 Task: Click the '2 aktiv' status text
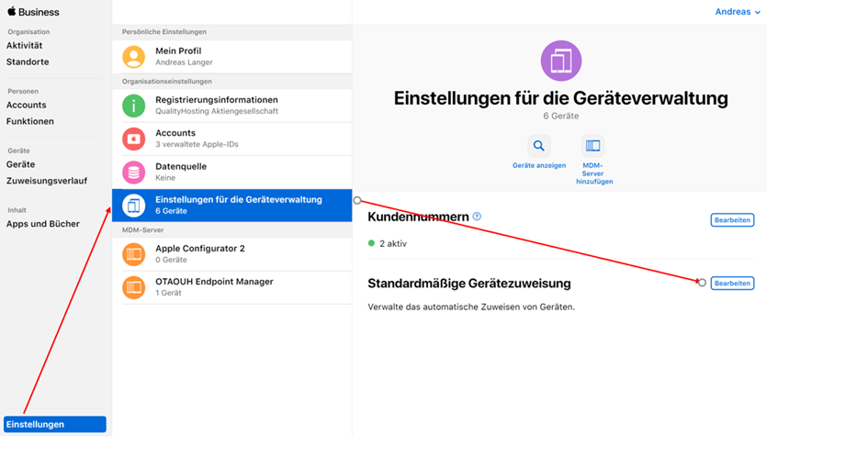click(393, 243)
